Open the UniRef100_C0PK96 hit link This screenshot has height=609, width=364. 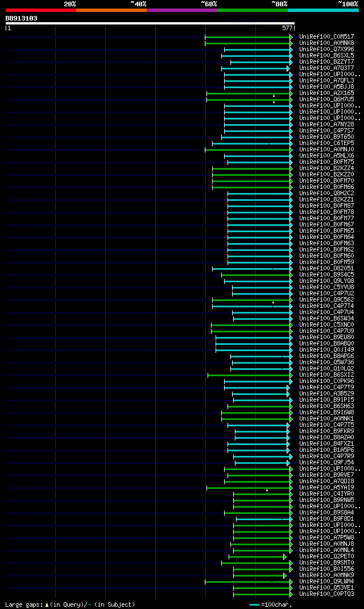click(326, 381)
